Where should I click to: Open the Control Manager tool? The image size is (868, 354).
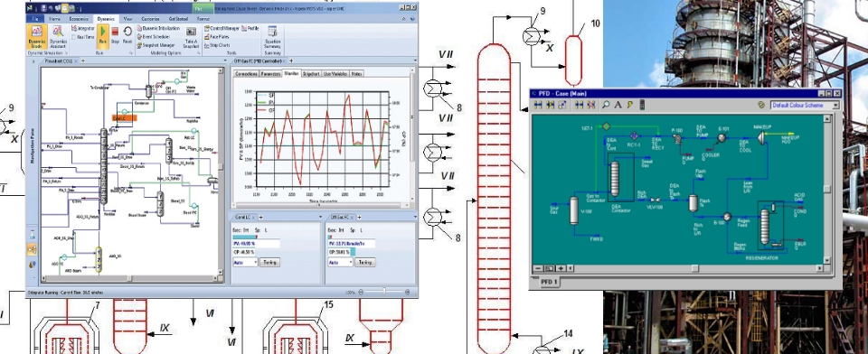222,28
